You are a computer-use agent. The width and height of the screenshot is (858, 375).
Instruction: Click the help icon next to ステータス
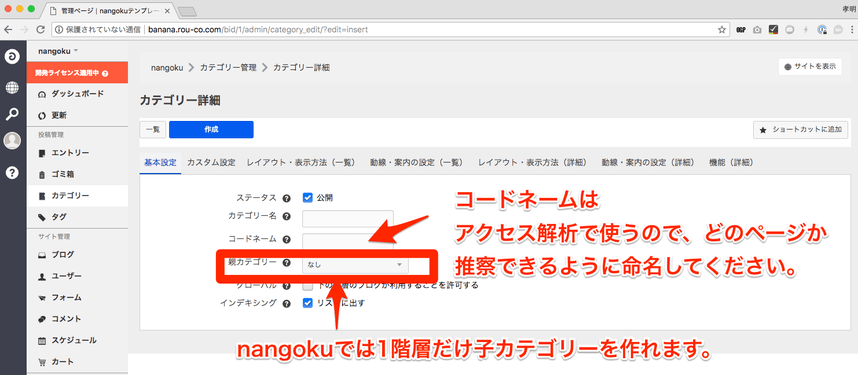tap(286, 198)
